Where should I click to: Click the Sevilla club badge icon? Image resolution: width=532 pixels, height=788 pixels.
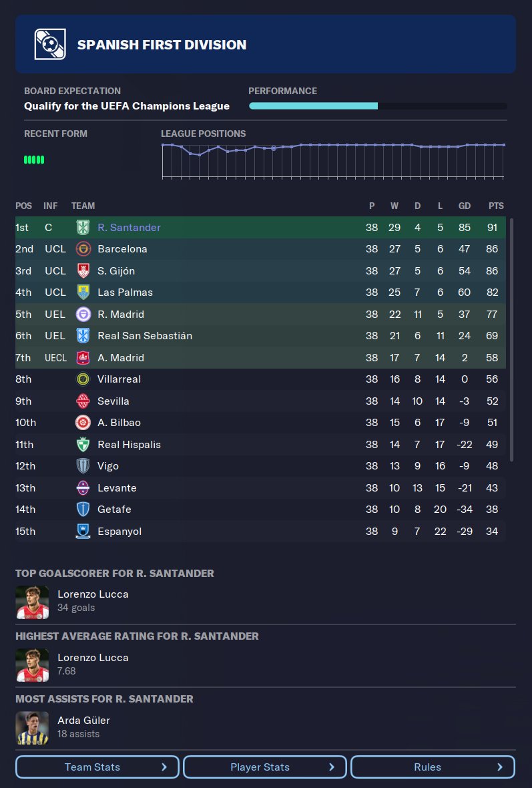click(x=83, y=401)
